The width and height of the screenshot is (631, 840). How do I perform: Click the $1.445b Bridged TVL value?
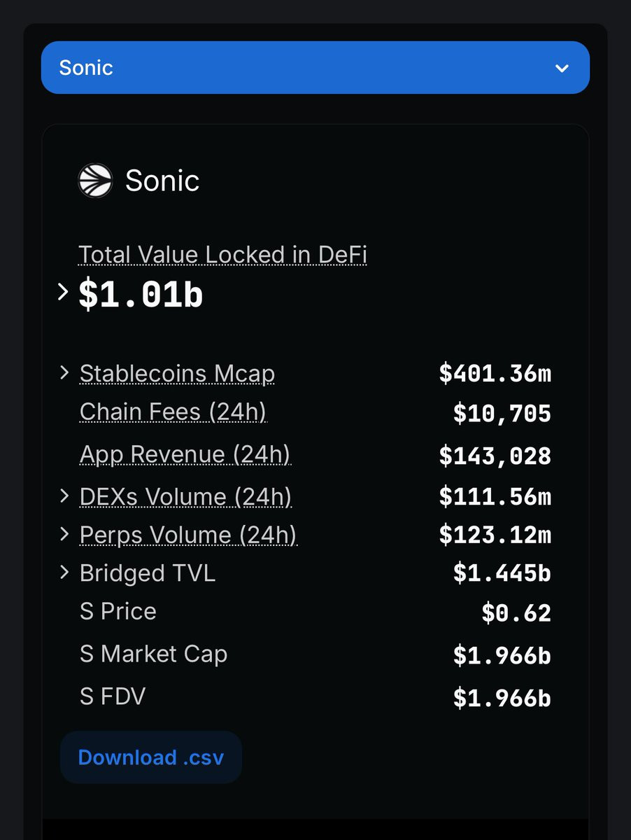pos(502,573)
